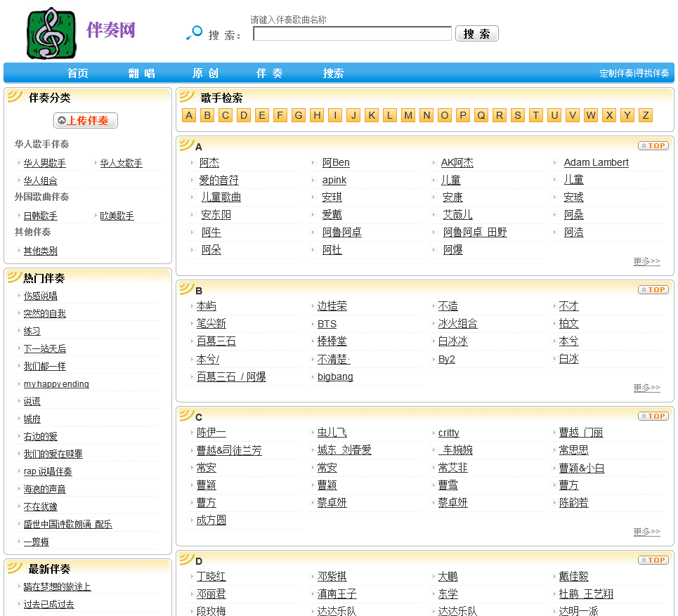Screen dimensions: 678x616
Task: Select letter Z in the singer index
Action: point(646,115)
